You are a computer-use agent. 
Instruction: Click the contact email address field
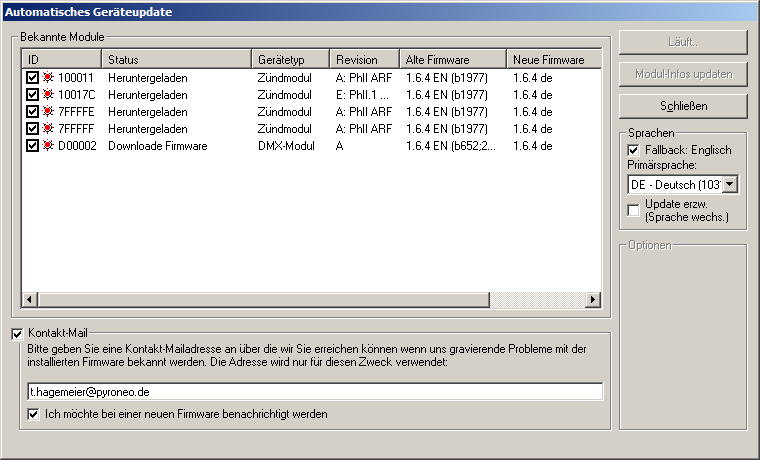click(315, 392)
